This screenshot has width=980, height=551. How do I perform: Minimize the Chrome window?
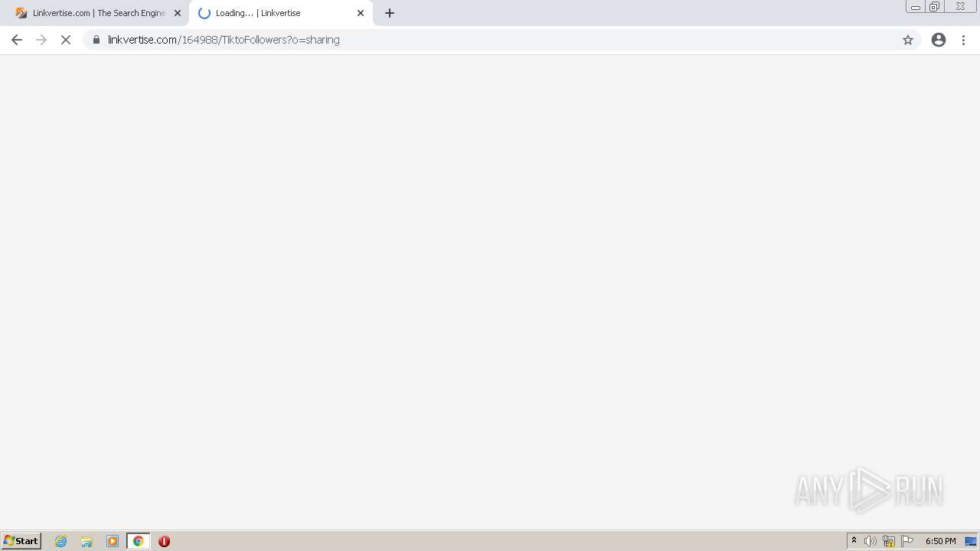915,7
